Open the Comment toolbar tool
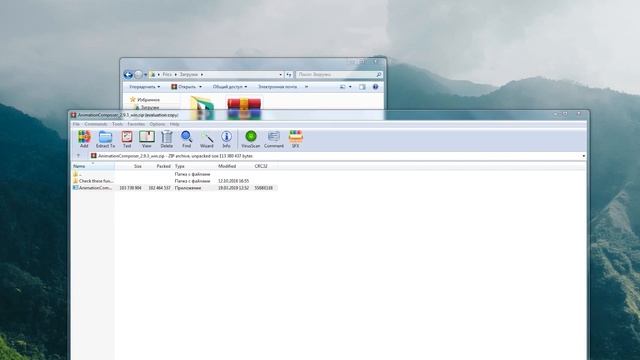640x360 pixels. (x=273, y=139)
